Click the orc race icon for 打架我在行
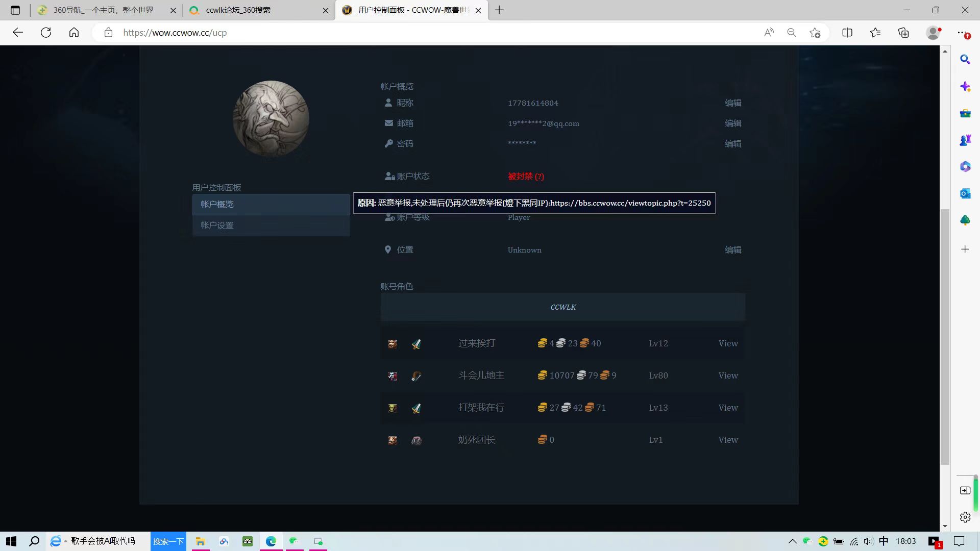 click(x=393, y=408)
